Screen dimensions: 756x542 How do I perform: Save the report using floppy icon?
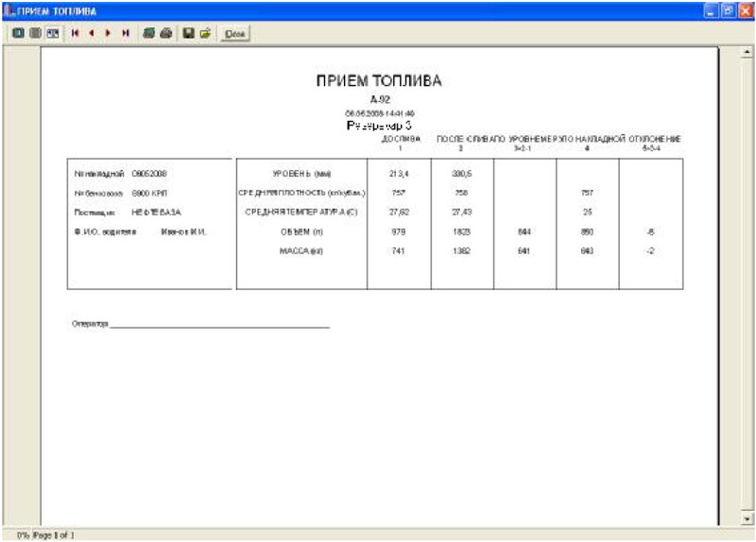188,33
